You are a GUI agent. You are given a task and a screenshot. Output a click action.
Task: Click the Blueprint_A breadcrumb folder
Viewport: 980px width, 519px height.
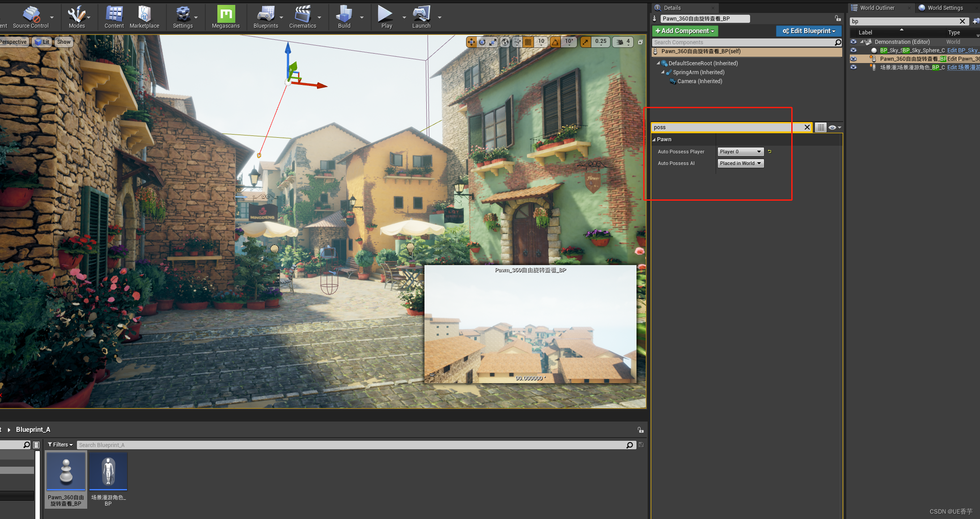(33, 430)
